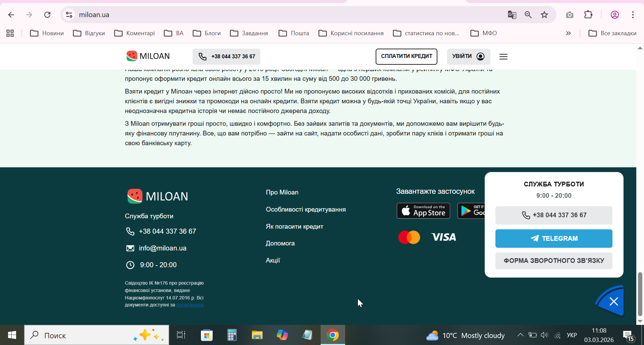Viewport: 644px width, 345px height.
Task: Click the footer phone number +38 044 337 36 67
Action: click(x=167, y=231)
